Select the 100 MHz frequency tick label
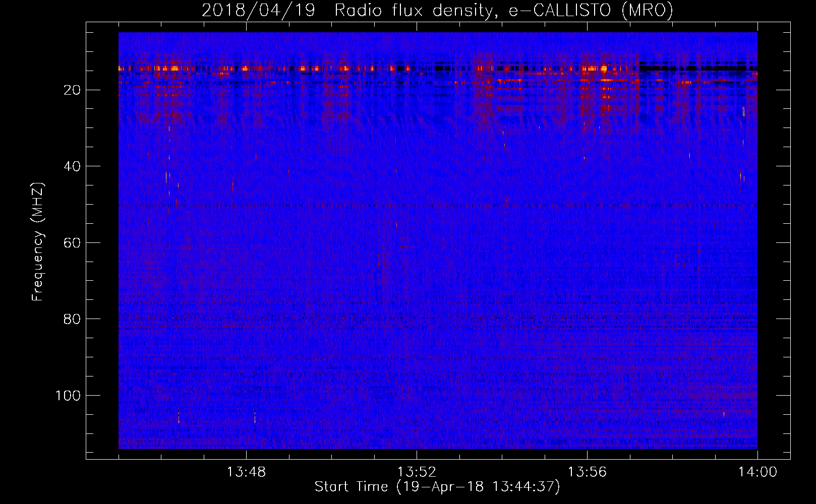Image resolution: width=816 pixels, height=504 pixels. (68, 396)
